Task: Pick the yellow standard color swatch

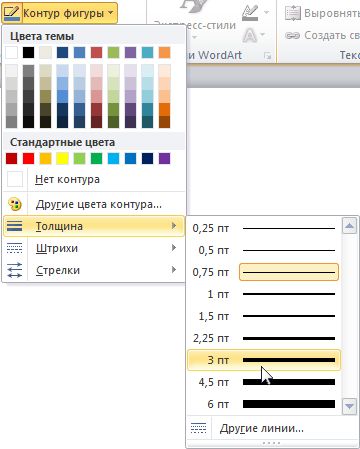Action: (x=62, y=159)
